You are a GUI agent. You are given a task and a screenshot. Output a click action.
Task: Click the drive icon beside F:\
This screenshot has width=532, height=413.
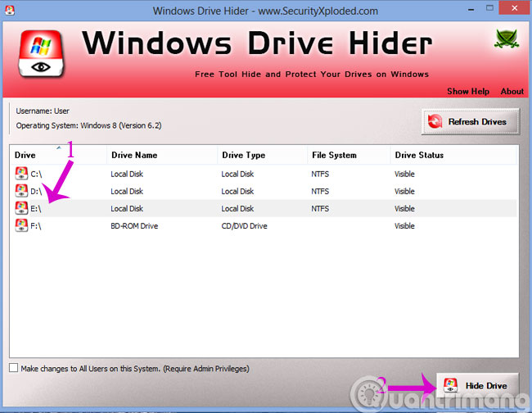(21, 225)
